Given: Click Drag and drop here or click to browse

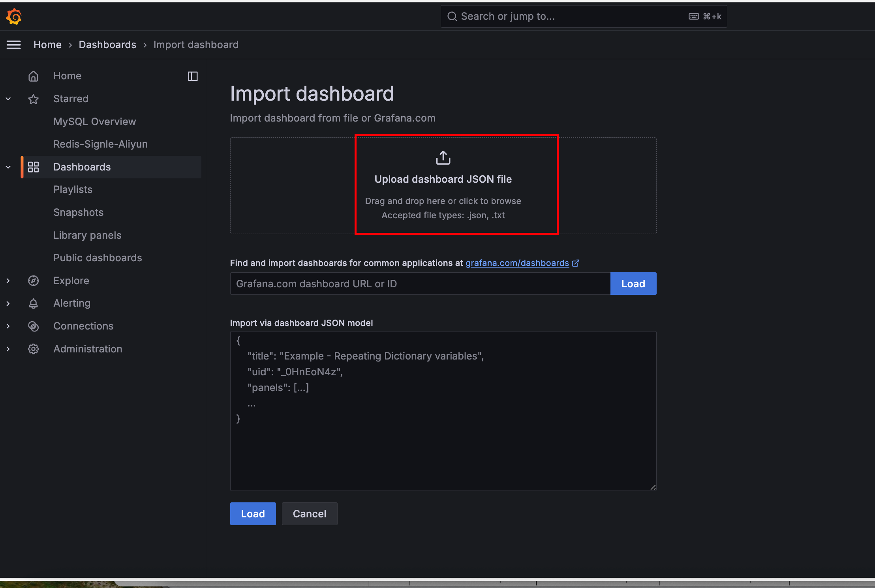Looking at the screenshot, I should click(443, 201).
